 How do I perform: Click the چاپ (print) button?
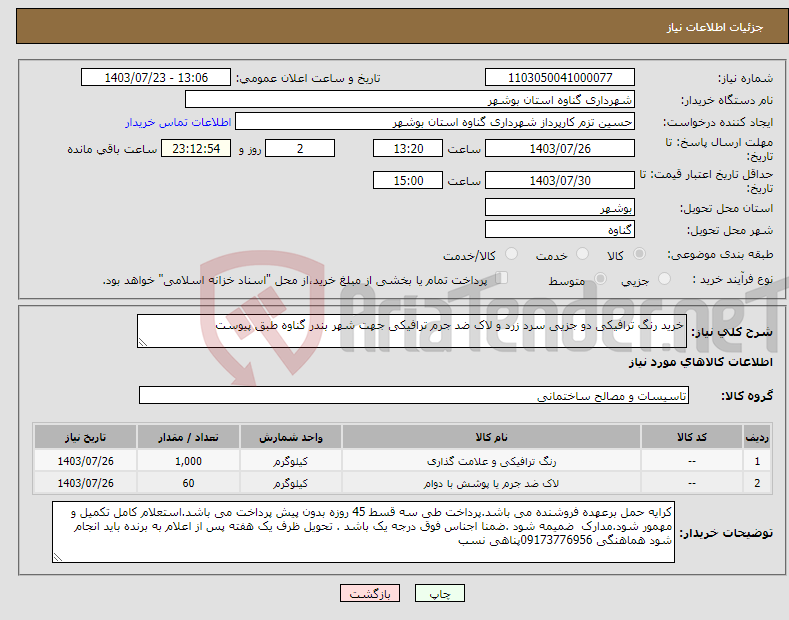[x=439, y=593]
